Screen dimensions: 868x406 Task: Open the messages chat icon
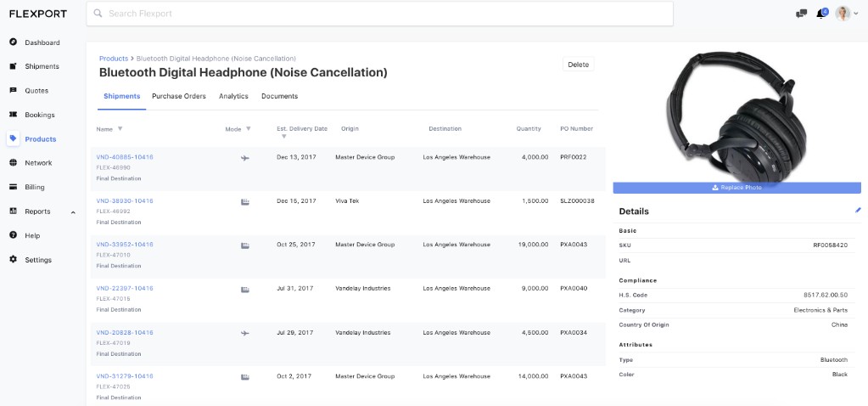pyautogui.click(x=801, y=14)
